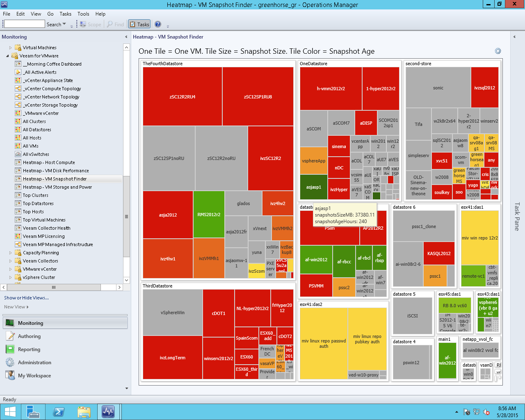Collapse the Monitoring navigation pane chevron
525x420 pixels.
pyautogui.click(x=126, y=37)
